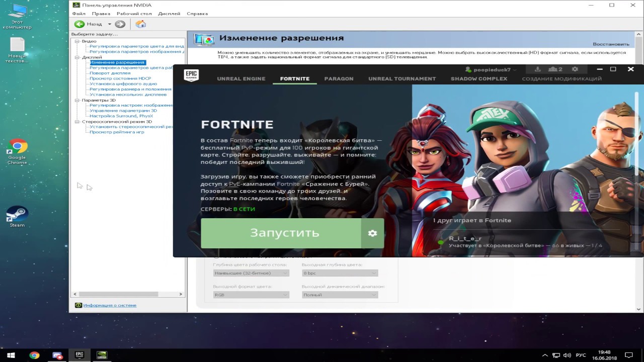
Task: Open the Дисплей menu in menu bar
Action: 169,14
